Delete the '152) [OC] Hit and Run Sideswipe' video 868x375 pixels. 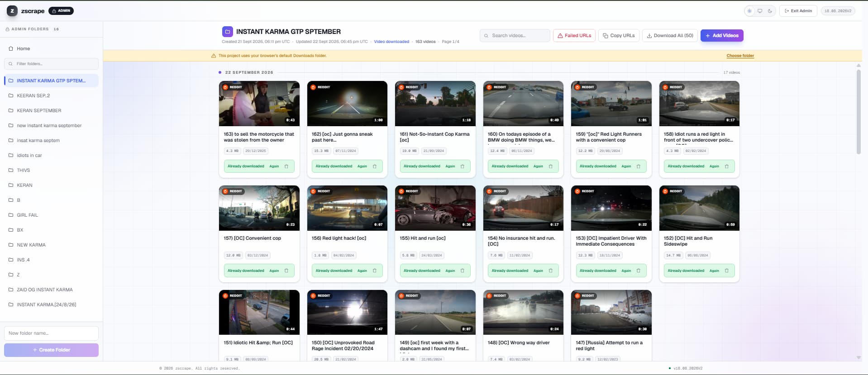(x=727, y=271)
